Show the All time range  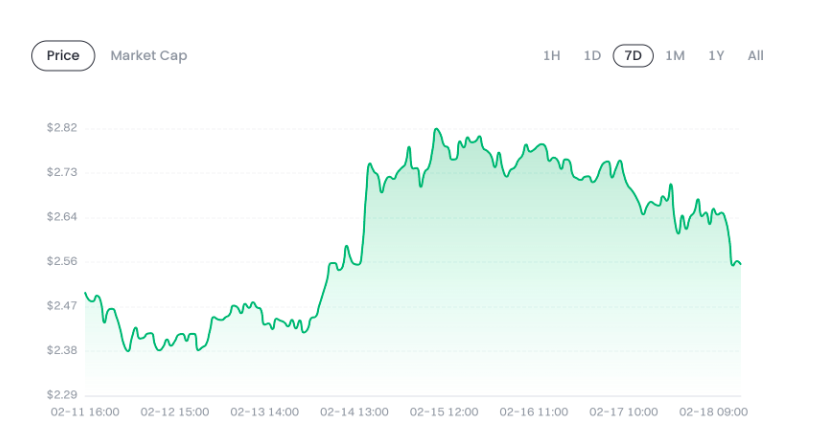[756, 56]
